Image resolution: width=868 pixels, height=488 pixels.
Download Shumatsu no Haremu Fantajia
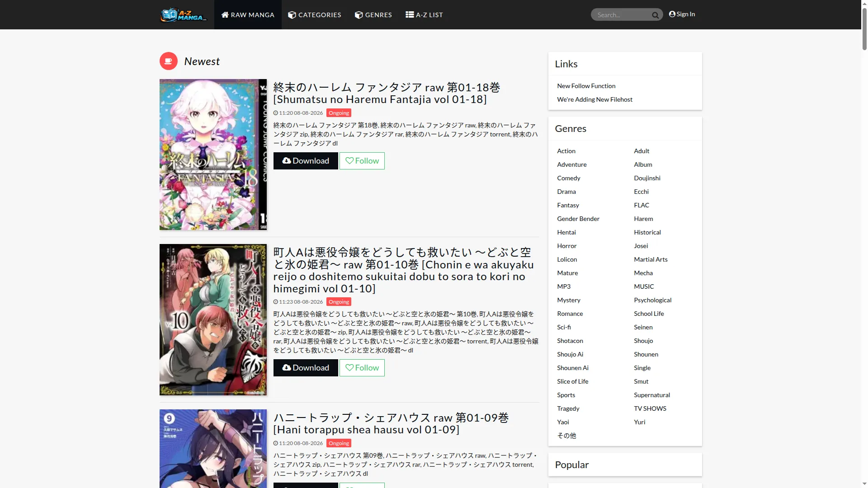[306, 161]
